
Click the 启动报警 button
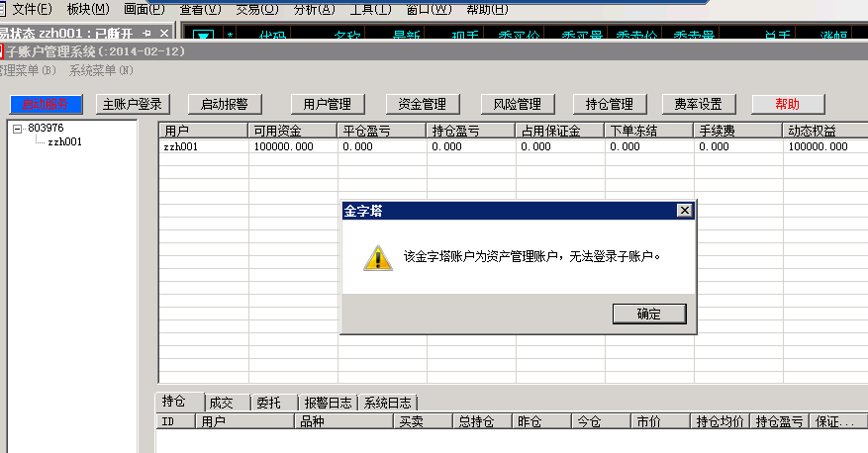pos(224,104)
